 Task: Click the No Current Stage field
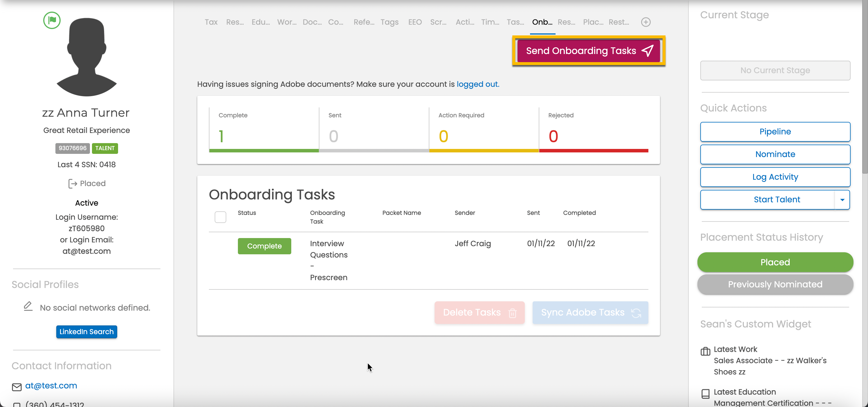click(x=775, y=71)
